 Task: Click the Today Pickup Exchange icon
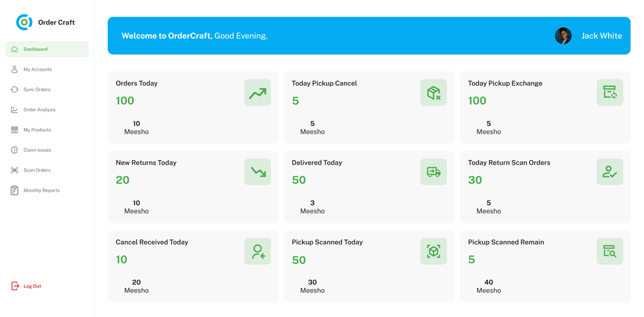click(x=609, y=93)
